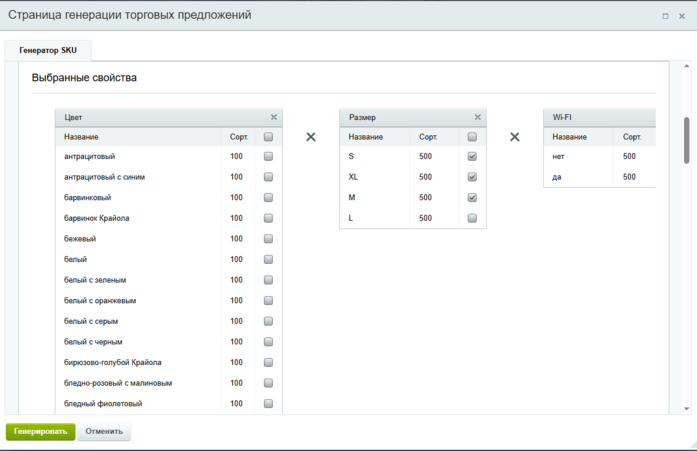Check белый с зеленым checkbox
Viewport: 697px width, 451px height.
[x=268, y=280]
